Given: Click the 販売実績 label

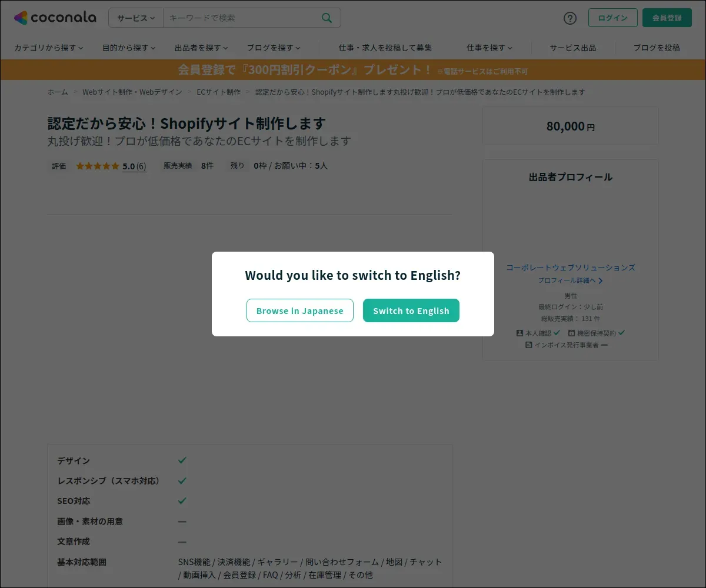Looking at the screenshot, I should pos(178,166).
